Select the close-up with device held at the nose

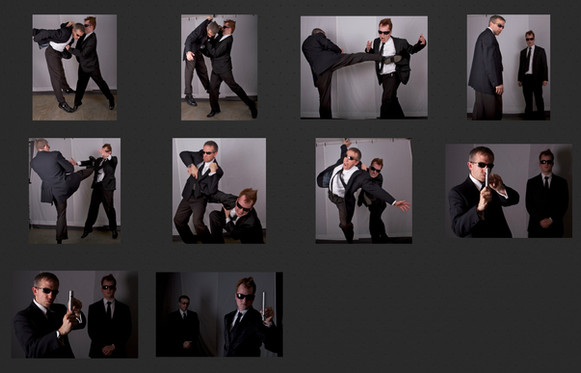coord(509,191)
